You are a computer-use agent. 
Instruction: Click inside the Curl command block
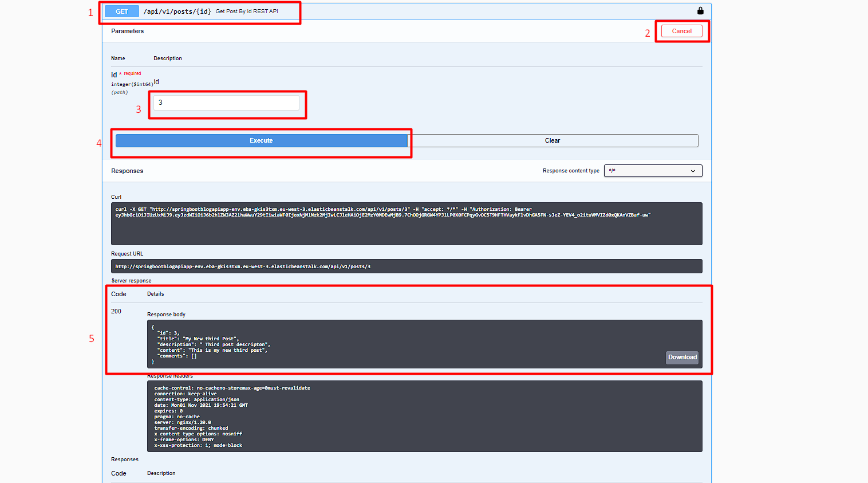click(406, 224)
